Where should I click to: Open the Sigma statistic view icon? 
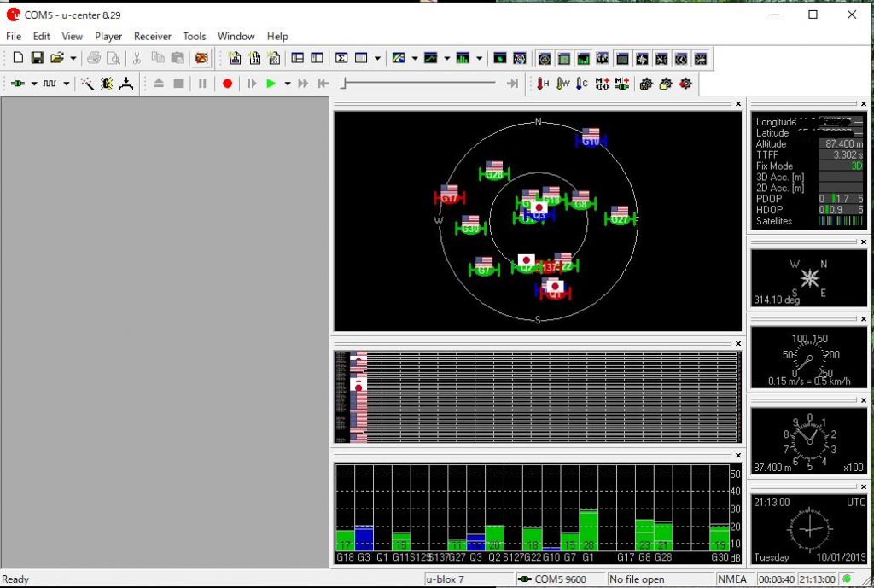click(x=341, y=58)
